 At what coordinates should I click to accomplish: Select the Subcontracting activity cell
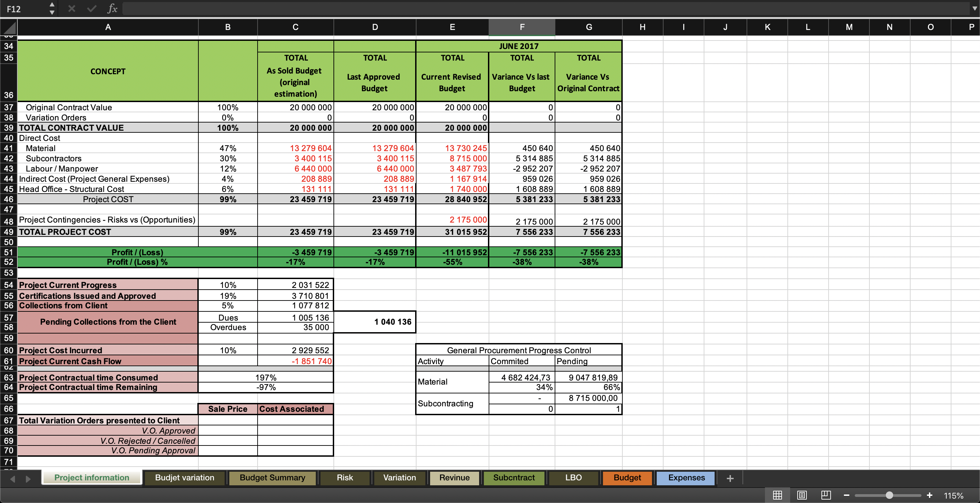(452, 403)
